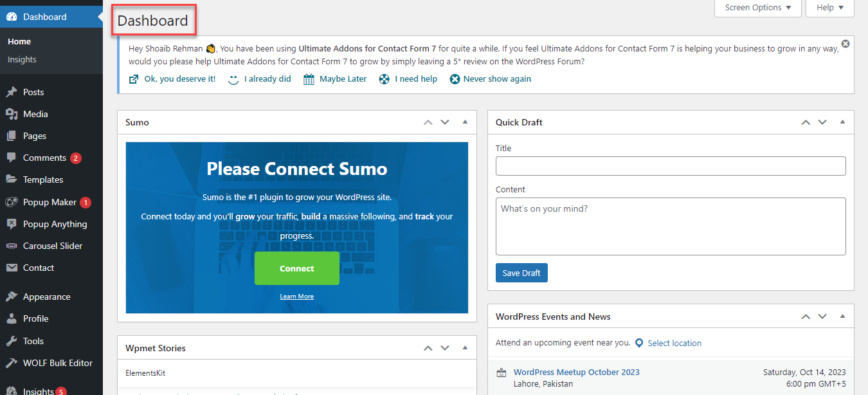Open the Home submenu item
Viewport: 868px width, 395px height.
(x=19, y=41)
